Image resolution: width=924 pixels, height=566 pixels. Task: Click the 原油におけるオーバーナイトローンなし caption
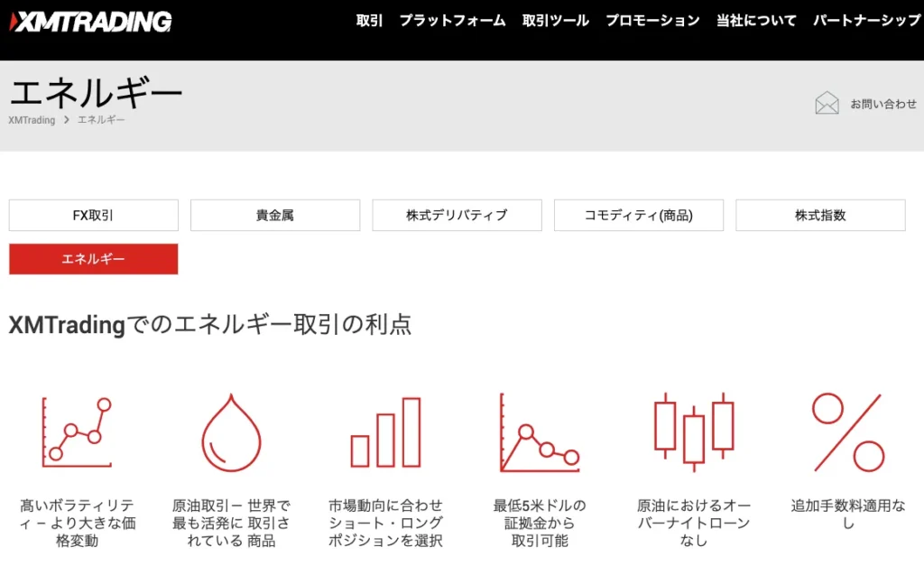[x=694, y=523]
